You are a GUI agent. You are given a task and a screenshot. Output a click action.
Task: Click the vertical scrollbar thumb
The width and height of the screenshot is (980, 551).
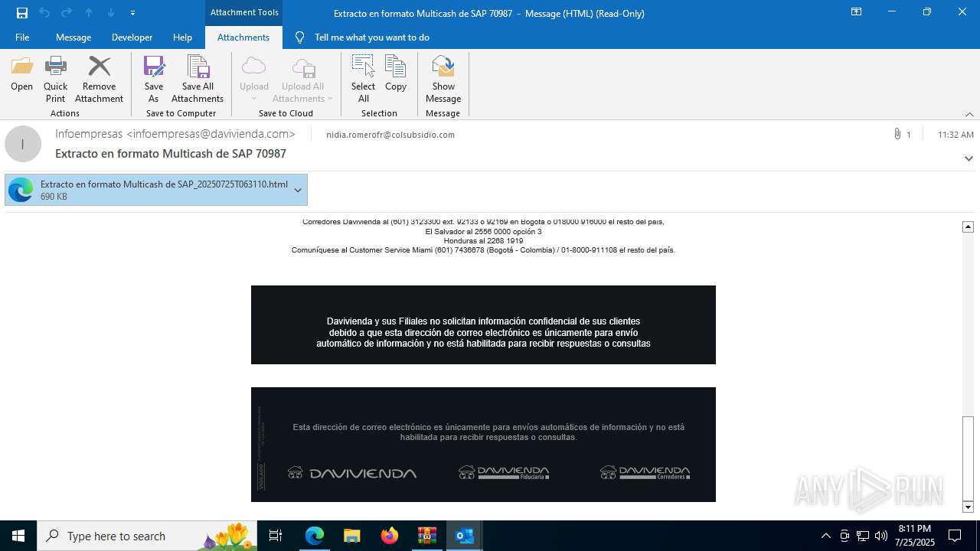(968, 458)
